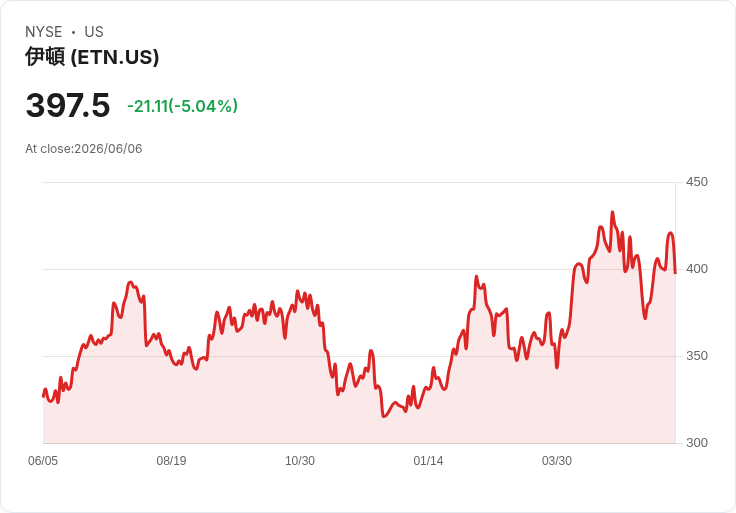736x513 pixels.
Task: Click the 400 horizontal gridline
Action: [x=359, y=269]
